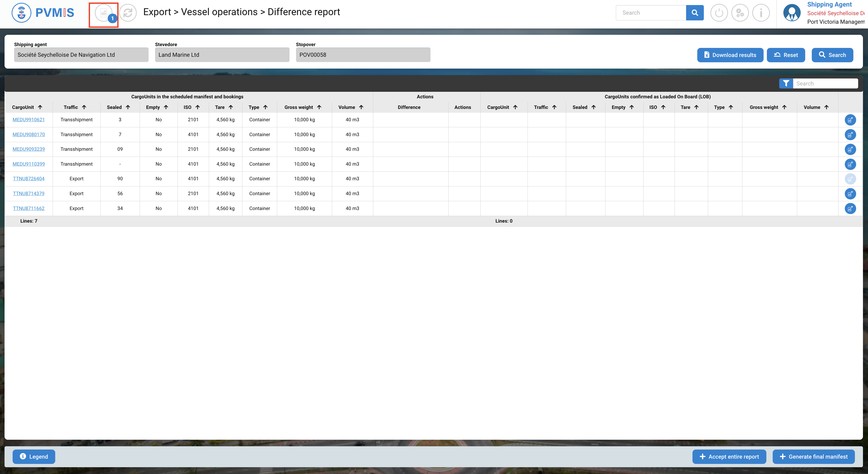Click the information icon in the header
This screenshot has height=474, width=868.
[761, 13]
